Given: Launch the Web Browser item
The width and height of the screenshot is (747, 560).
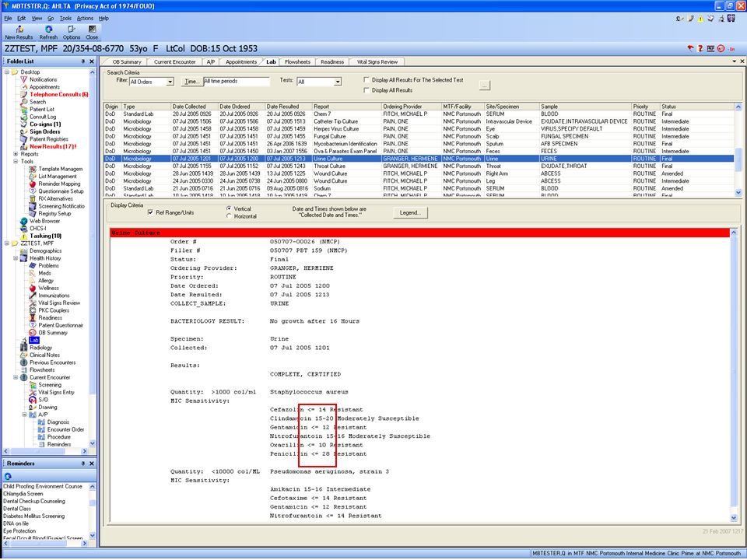Looking at the screenshot, I should point(44,221).
